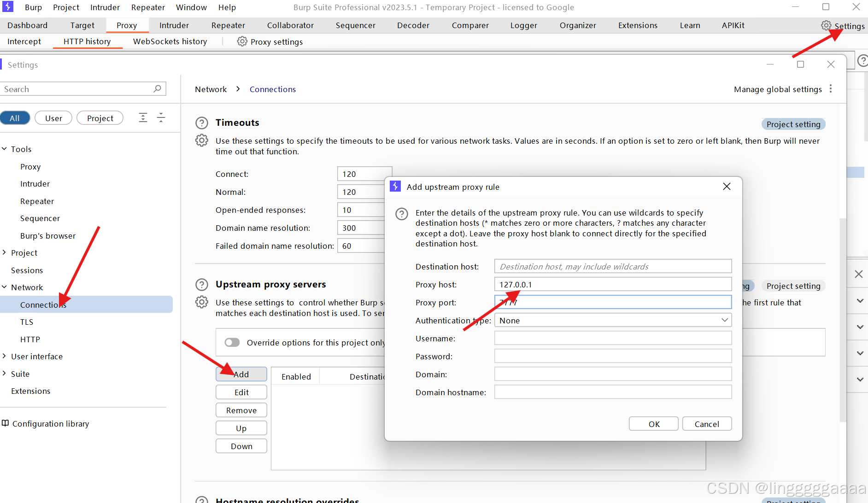Viewport: 868px width, 503px height.
Task: Click the Username field
Action: (613, 338)
